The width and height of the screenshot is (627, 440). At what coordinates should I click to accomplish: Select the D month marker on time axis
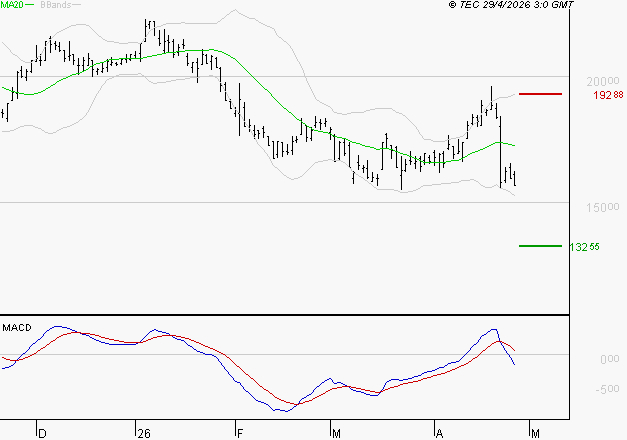pos(42,433)
